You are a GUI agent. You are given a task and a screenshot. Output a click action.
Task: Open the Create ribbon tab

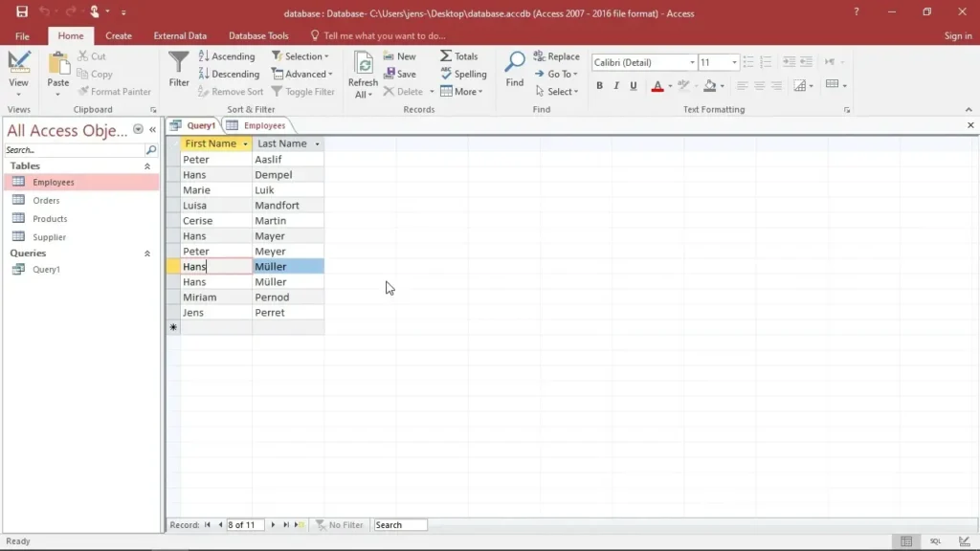pyautogui.click(x=119, y=35)
